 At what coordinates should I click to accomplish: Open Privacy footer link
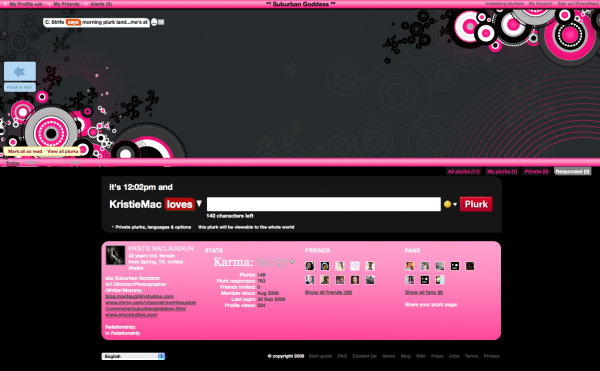pos(492,356)
